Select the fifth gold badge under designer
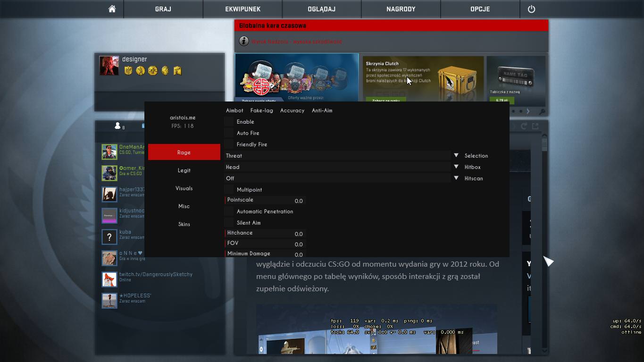Viewport: 644px width, 362px height. click(177, 71)
